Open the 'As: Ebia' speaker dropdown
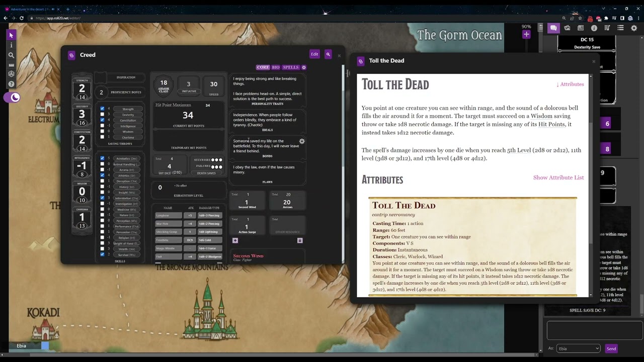The image size is (644, 362). [x=578, y=348]
